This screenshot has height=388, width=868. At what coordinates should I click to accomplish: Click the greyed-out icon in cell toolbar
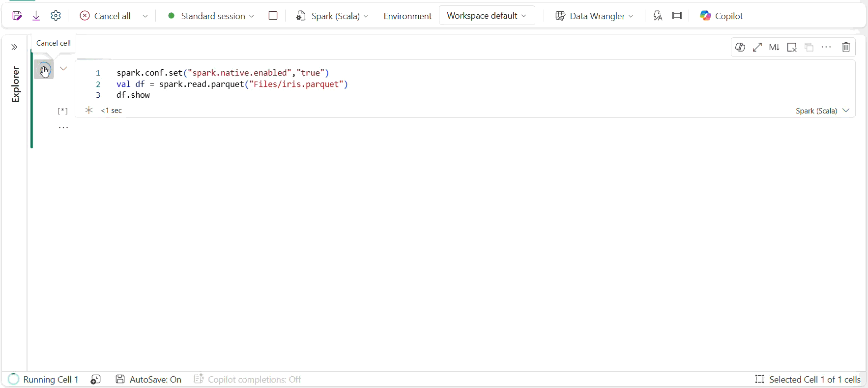tap(809, 47)
